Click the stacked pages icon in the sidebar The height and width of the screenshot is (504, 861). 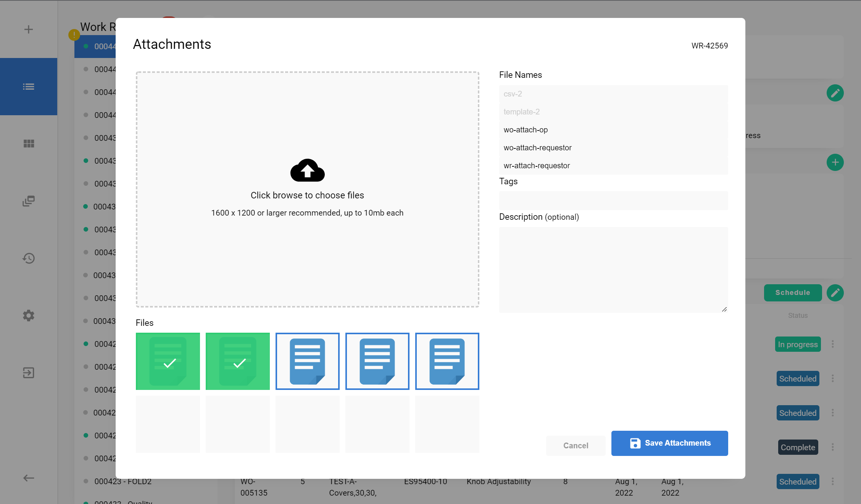click(x=29, y=201)
